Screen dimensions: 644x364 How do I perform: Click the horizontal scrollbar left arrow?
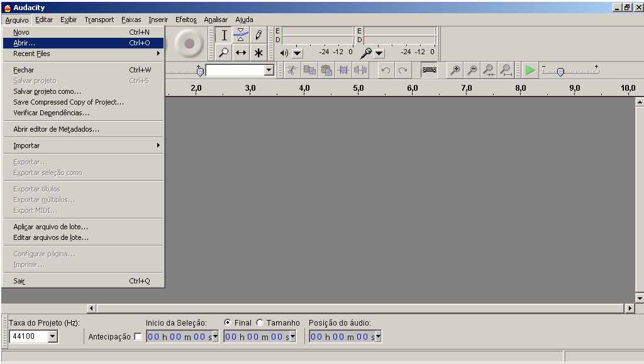(92, 308)
